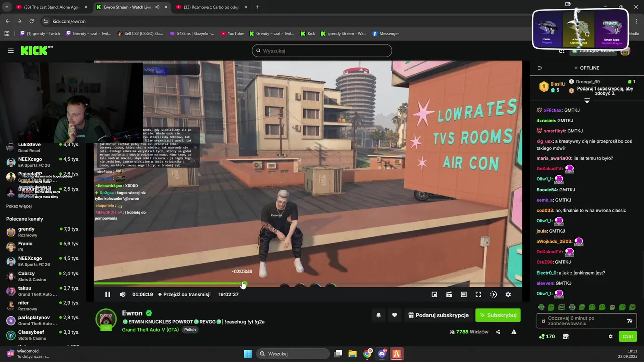This screenshot has width=644, height=362.
Task: Click the locked chat input field
Action: 587,321
